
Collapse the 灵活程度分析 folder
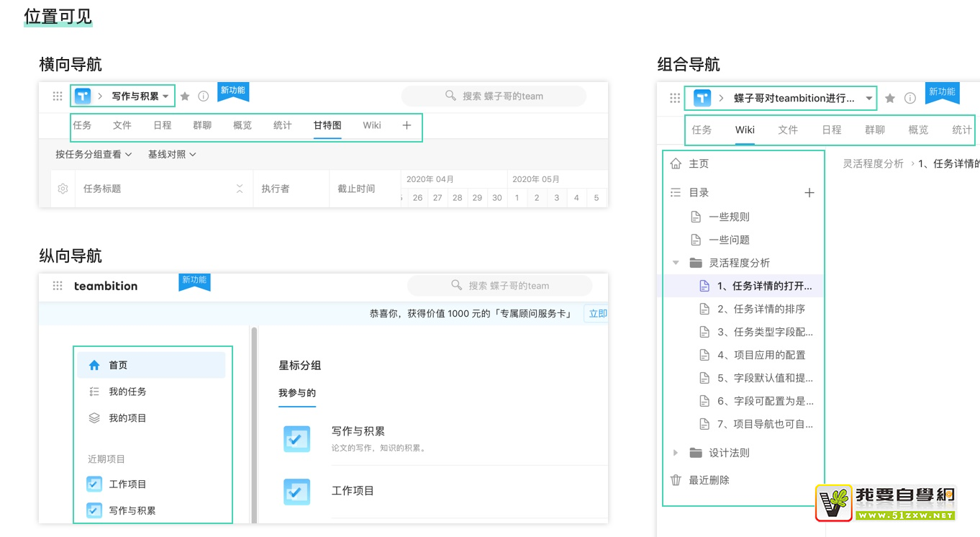pyautogui.click(x=676, y=263)
